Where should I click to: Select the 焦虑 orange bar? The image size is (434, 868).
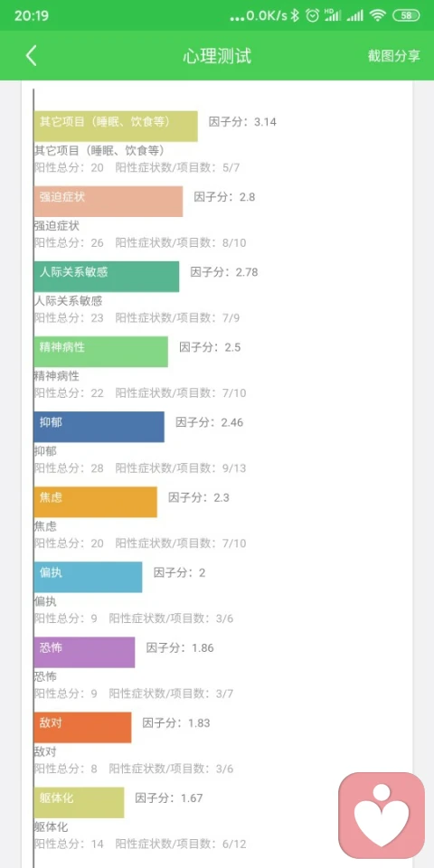(95, 502)
